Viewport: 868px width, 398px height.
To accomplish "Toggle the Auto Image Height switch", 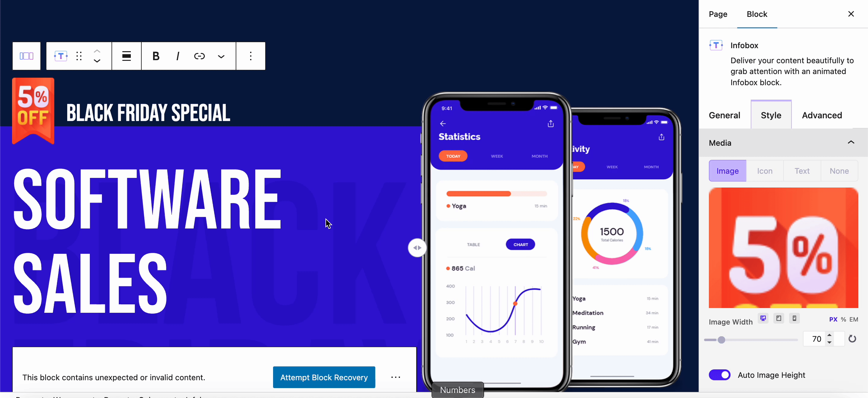I will (x=720, y=375).
